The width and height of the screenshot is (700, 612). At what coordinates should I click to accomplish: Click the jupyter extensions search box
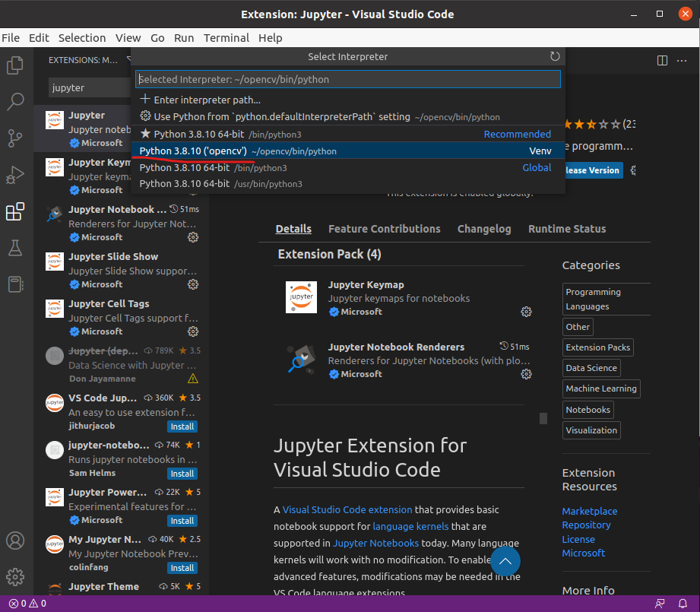tap(89, 88)
